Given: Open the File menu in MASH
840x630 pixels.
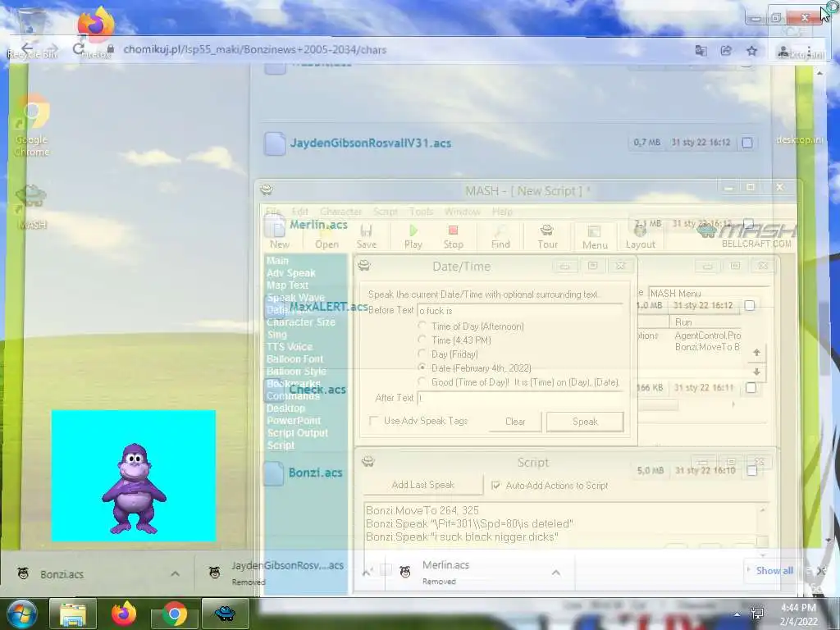Looking at the screenshot, I should (272, 212).
